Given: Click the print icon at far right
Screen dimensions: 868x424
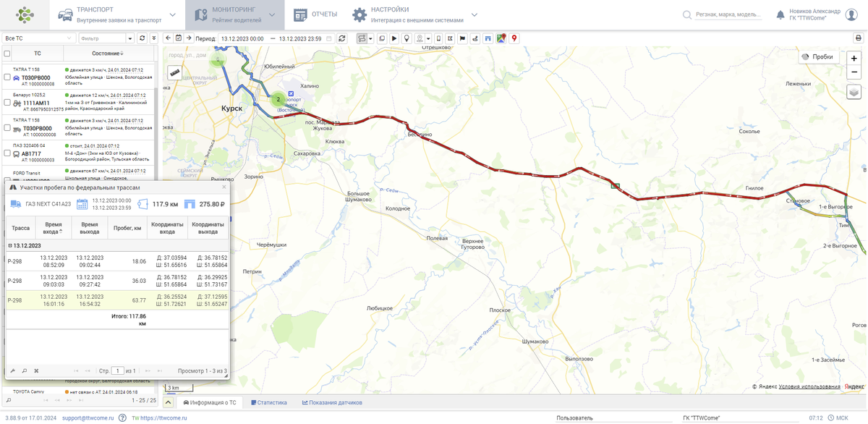Looking at the screenshot, I should coord(858,38).
